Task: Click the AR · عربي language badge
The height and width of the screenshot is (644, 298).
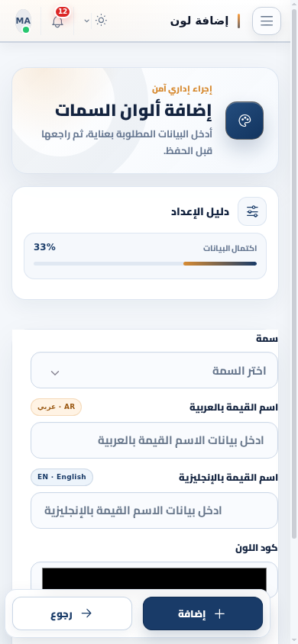Action: [x=57, y=407]
